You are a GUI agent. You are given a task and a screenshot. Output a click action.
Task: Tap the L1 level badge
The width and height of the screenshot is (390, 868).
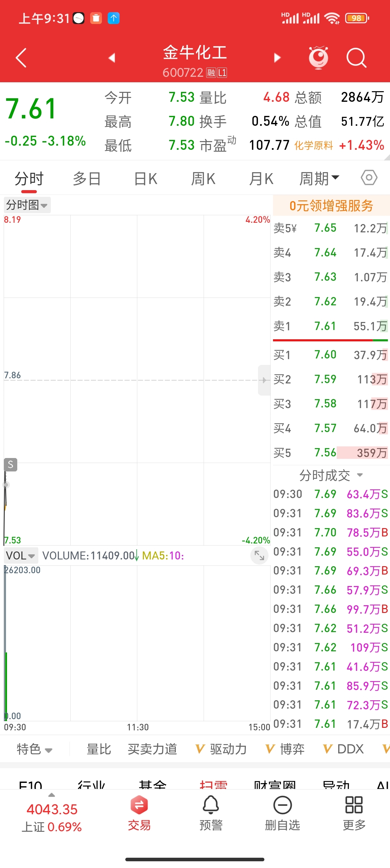[x=222, y=73]
